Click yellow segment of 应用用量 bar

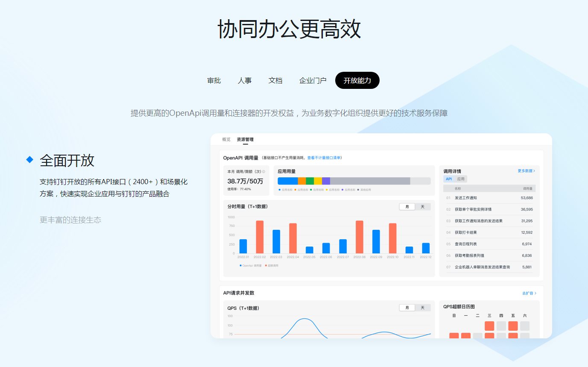pyautogui.click(x=318, y=181)
